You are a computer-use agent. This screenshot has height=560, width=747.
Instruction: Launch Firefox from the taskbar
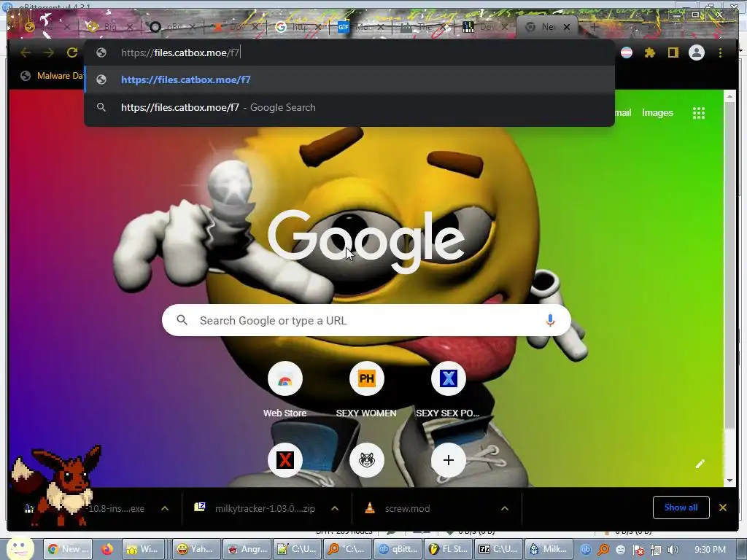[107, 549]
